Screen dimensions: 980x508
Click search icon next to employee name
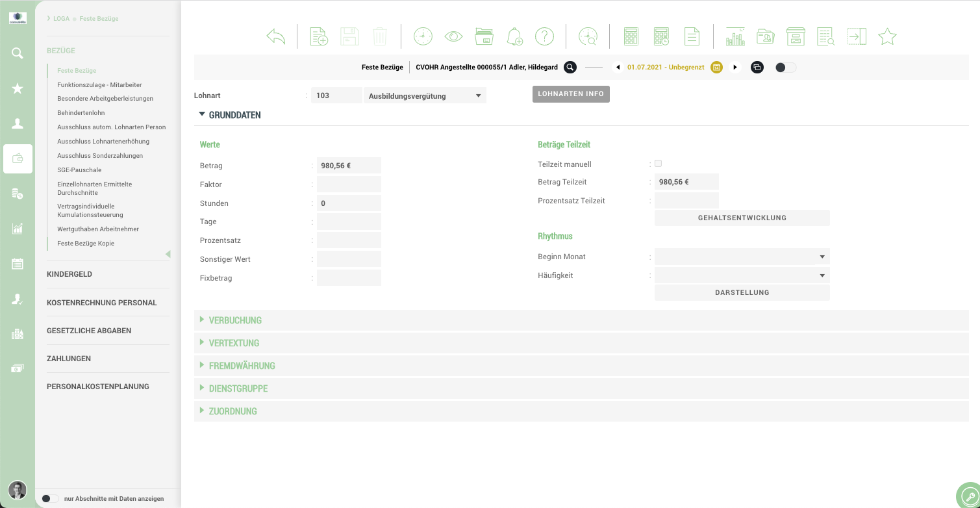(570, 68)
